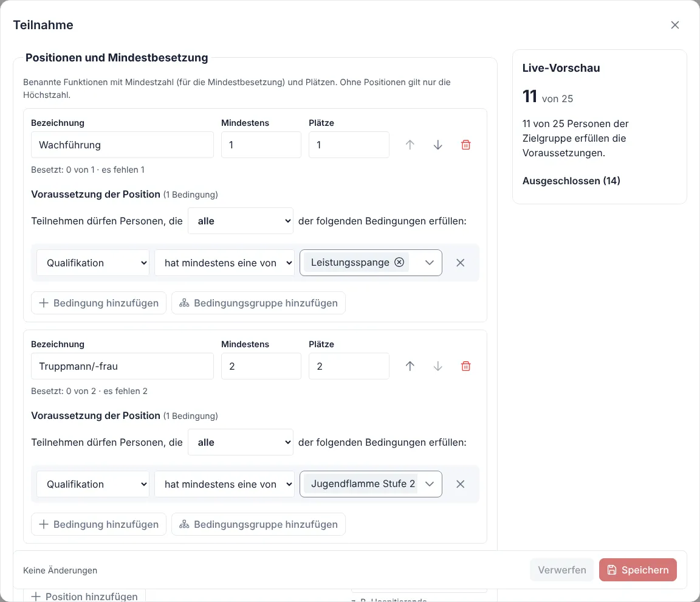Edit Mindestens value for Truppmann/-frau

(261, 366)
